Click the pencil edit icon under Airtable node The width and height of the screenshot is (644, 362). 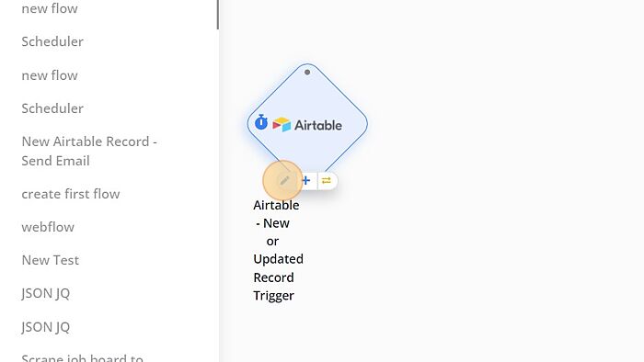point(284,180)
